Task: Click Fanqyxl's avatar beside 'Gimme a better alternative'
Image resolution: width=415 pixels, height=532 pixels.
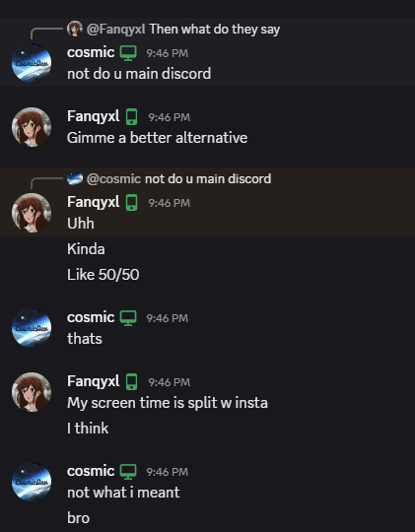Action: 32,127
